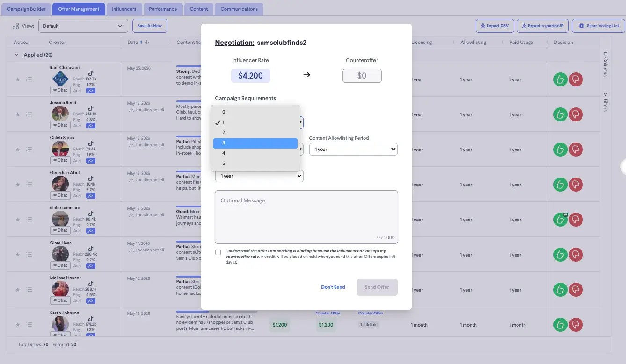This screenshot has width=626, height=364.
Task: Choose option 3 in the dropdown list
Action: pyautogui.click(x=255, y=143)
